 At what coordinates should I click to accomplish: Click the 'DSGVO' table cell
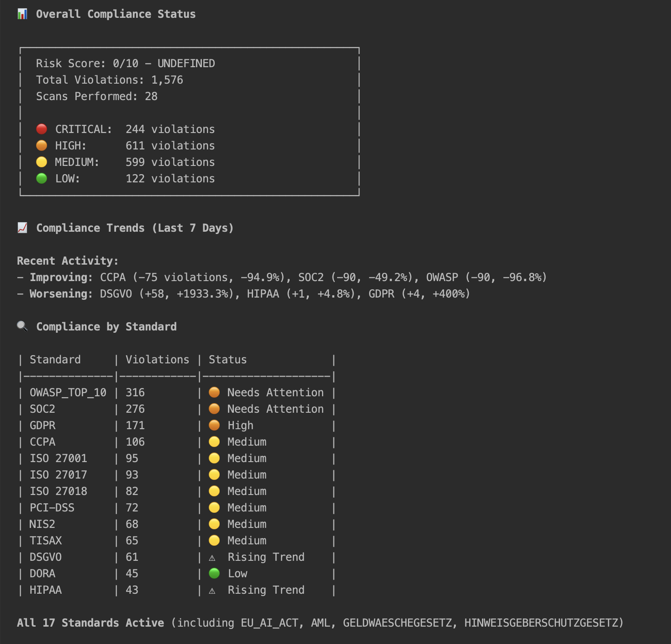click(x=46, y=557)
